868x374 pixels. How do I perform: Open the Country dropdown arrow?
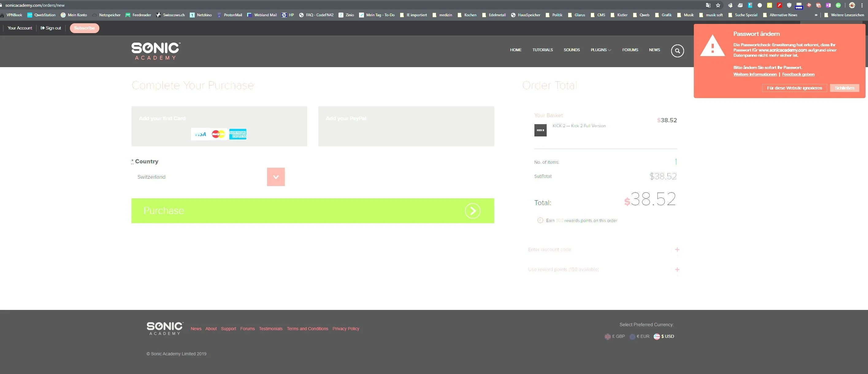click(x=276, y=177)
